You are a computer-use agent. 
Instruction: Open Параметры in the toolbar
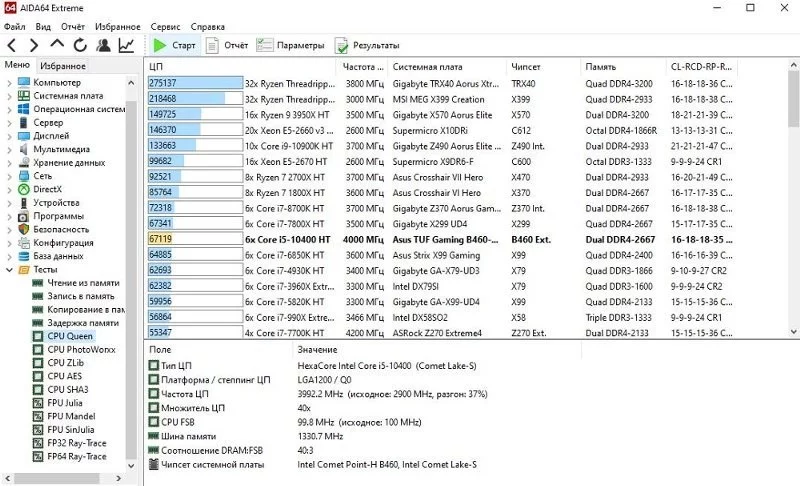coord(290,45)
